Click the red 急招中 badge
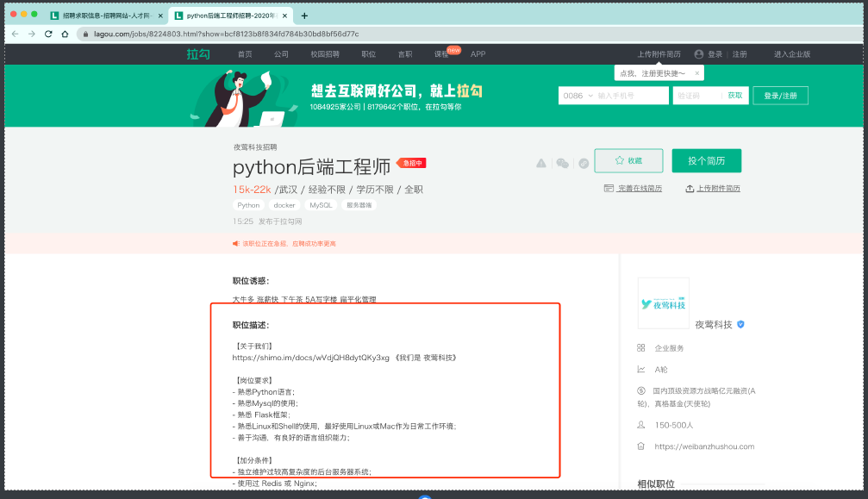The height and width of the screenshot is (499, 868). tap(411, 163)
